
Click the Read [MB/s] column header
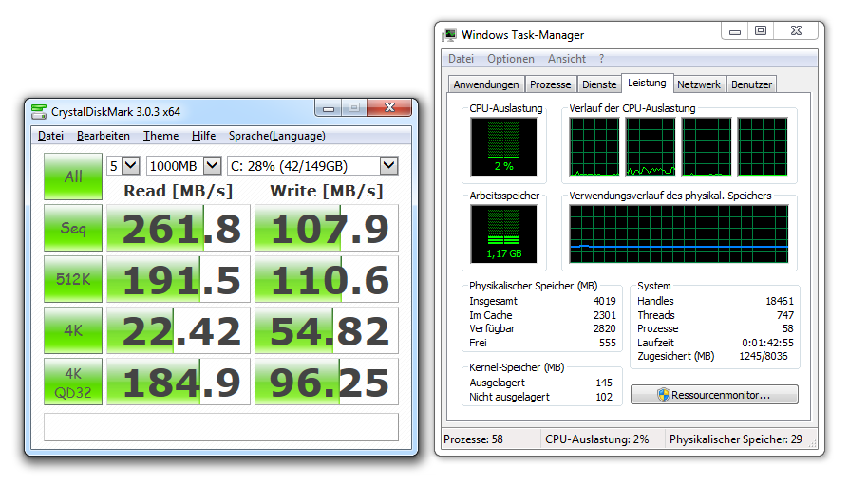(179, 191)
